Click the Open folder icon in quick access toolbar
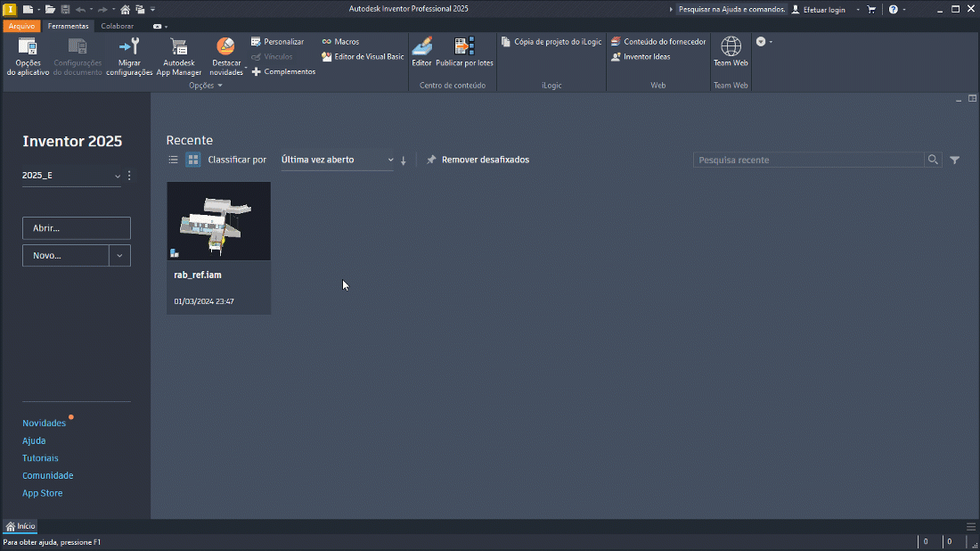Viewport: 980px width, 551px height. (x=50, y=10)
